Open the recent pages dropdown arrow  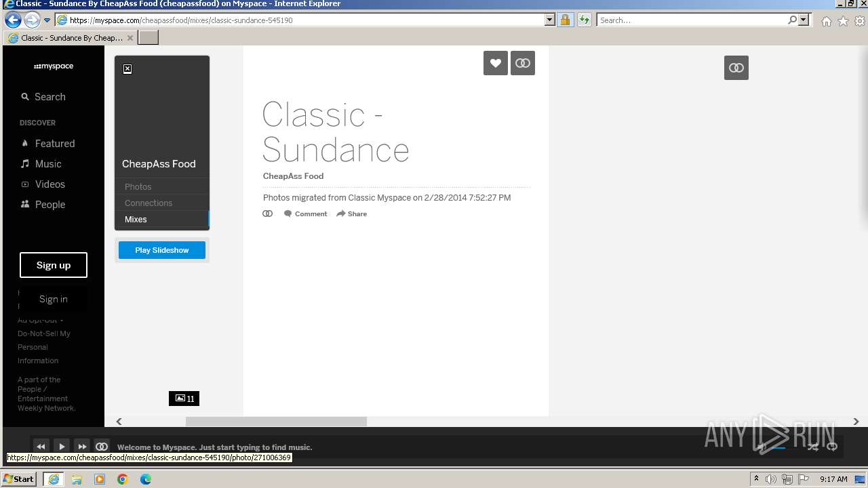click(47, 20)
